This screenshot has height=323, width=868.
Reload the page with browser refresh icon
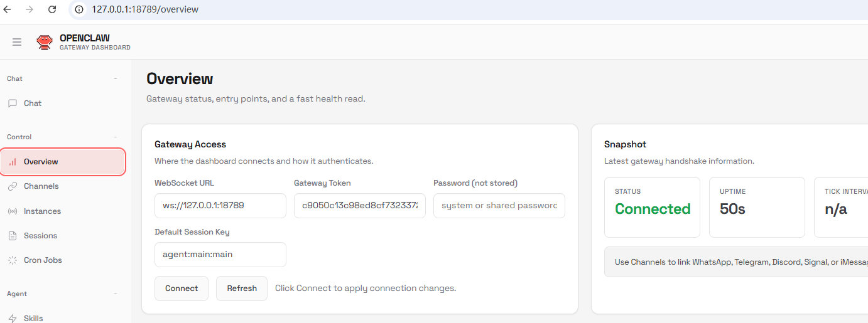coord(52,9)
